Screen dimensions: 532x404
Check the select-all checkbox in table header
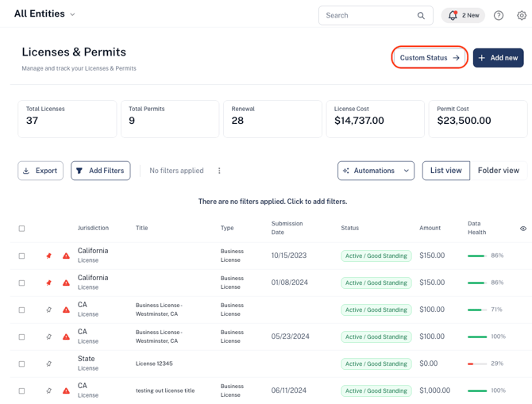(x=21, y=229)
